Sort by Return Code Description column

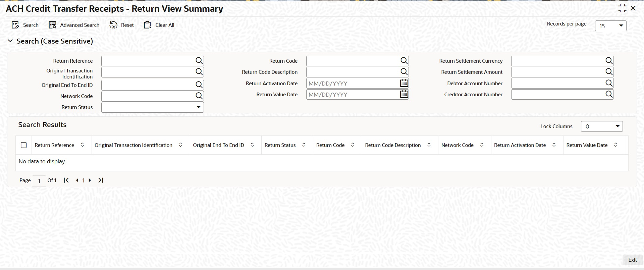click(429, 145)
